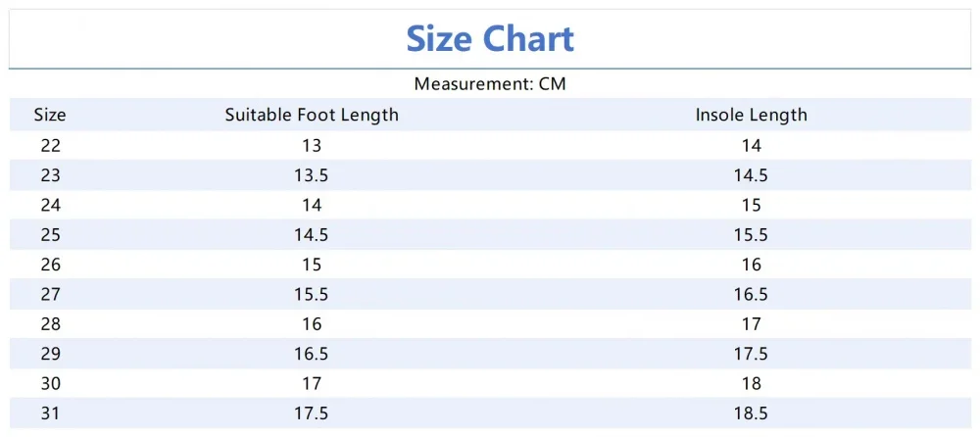Select the size 25 cell
The width and height of the screenshot is (980, 437).
click(50, 235)
